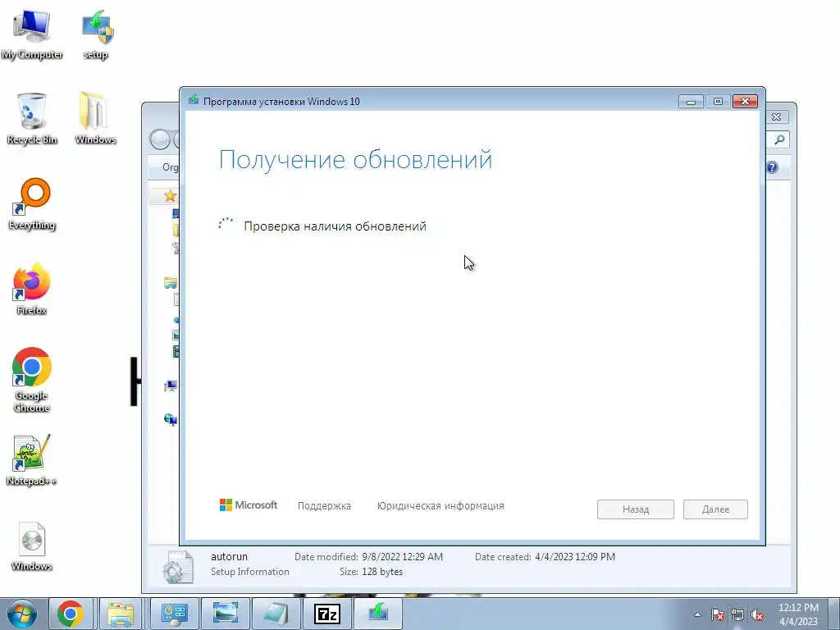Click the Получение обновлений heading
Screen dimensions: 840x630
pyautogui.click(x=356, y=160)
